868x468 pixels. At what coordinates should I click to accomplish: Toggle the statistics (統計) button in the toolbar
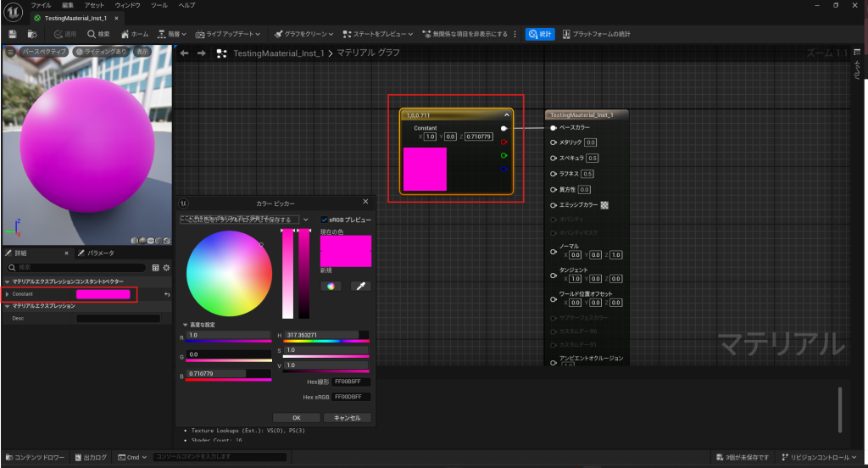[x=540, y=34]
